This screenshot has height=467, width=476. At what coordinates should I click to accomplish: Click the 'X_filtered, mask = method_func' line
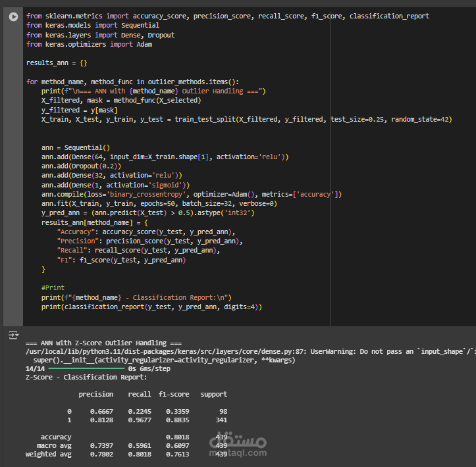[x=121, y=101]
